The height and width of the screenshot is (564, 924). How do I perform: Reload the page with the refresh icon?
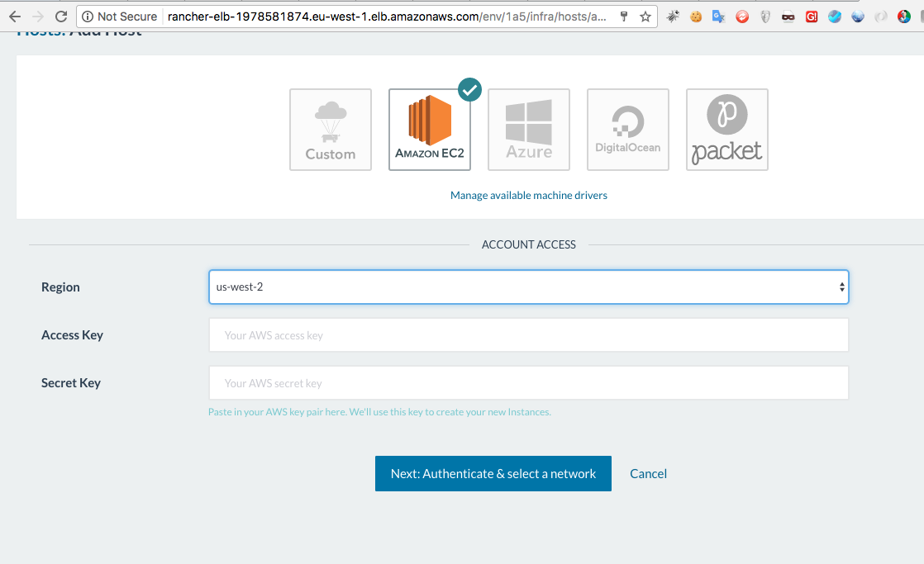pyautogui.click(x=61, y=15)
